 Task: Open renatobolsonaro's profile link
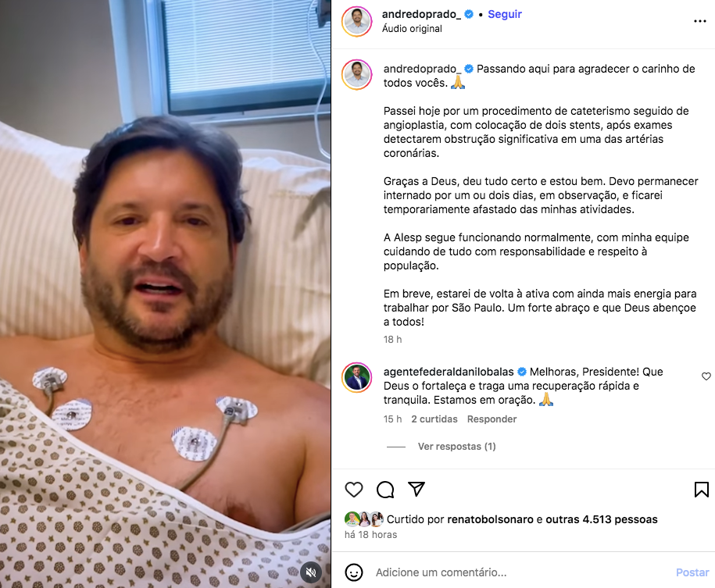pyautogui.click(x=490, y=519)
